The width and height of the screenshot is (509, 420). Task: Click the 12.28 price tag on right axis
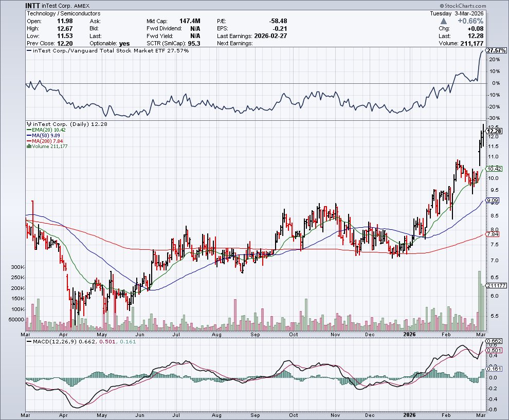click(495, 131)
